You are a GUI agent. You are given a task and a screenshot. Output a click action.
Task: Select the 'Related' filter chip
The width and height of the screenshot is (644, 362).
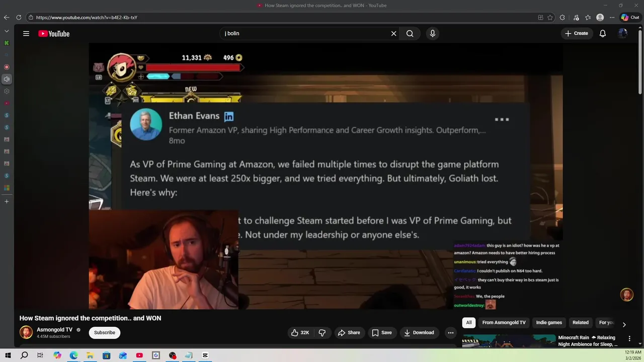(x=581, y=323)
